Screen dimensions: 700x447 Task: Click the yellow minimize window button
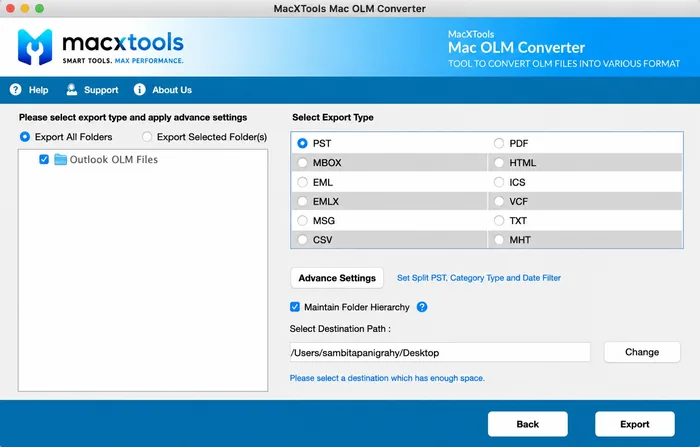click(x=25, y=8)
